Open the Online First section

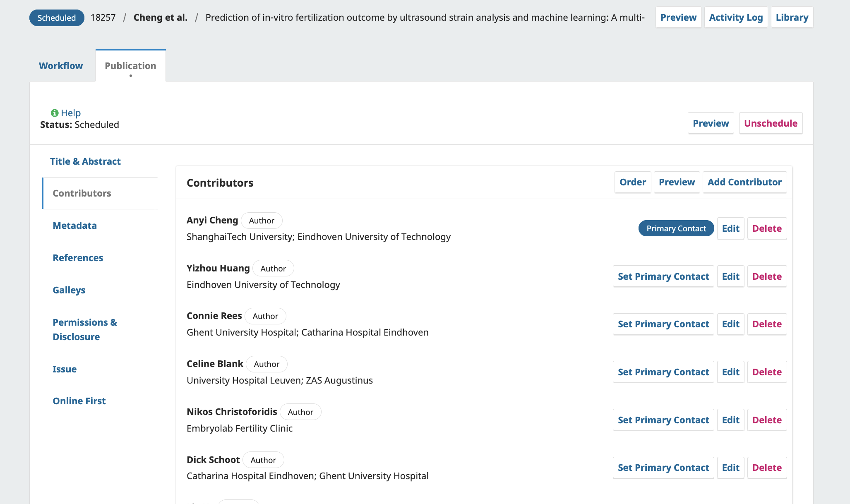[x=79, y=401]
